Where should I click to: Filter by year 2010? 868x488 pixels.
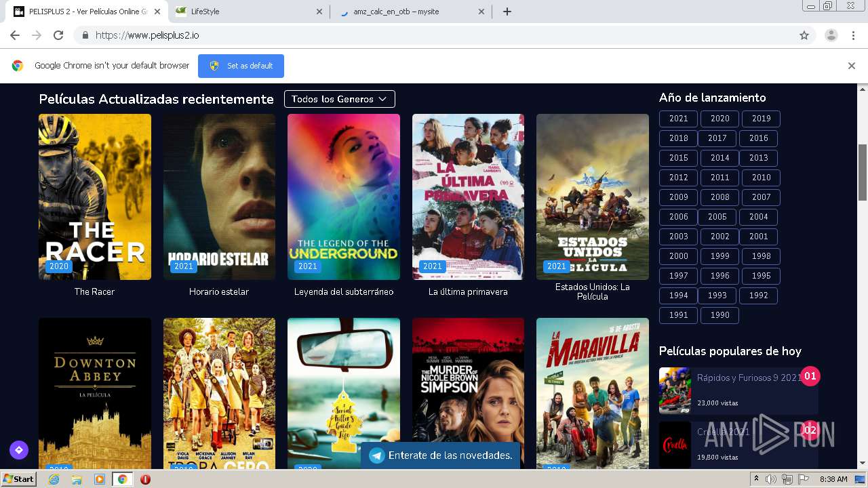coord(761,178)
